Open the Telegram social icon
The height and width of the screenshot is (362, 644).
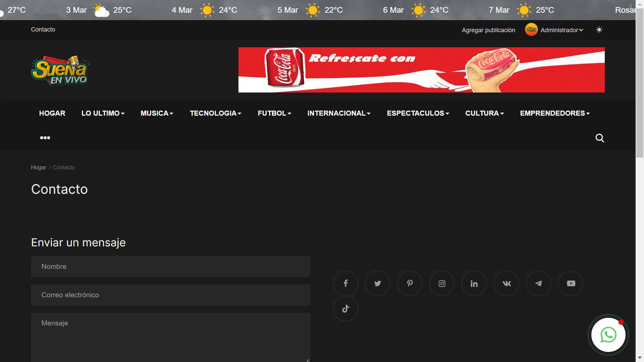(538, 284)
